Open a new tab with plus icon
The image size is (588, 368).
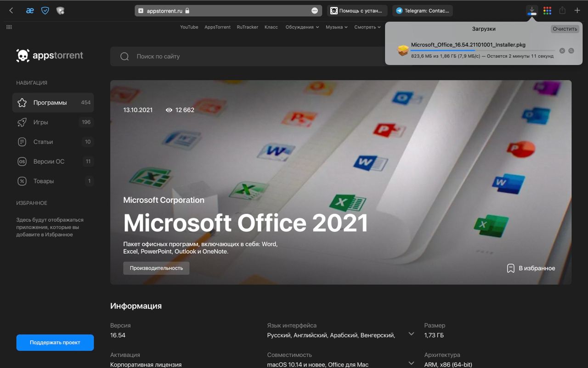(577, 11)
